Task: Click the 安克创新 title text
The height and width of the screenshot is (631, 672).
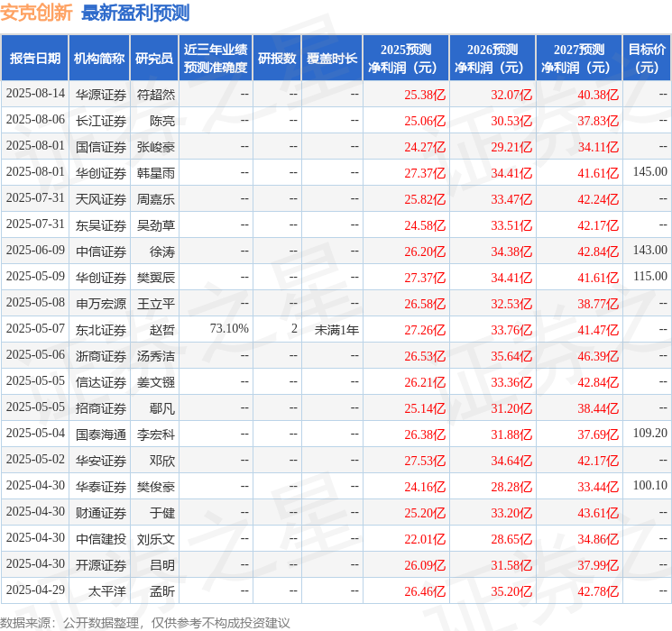Action: point(36,13)
